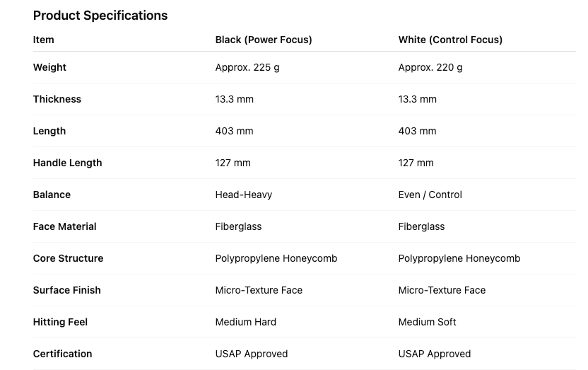
Task: Click the Approx. 225 g weight value
Action: pos(247,67)
